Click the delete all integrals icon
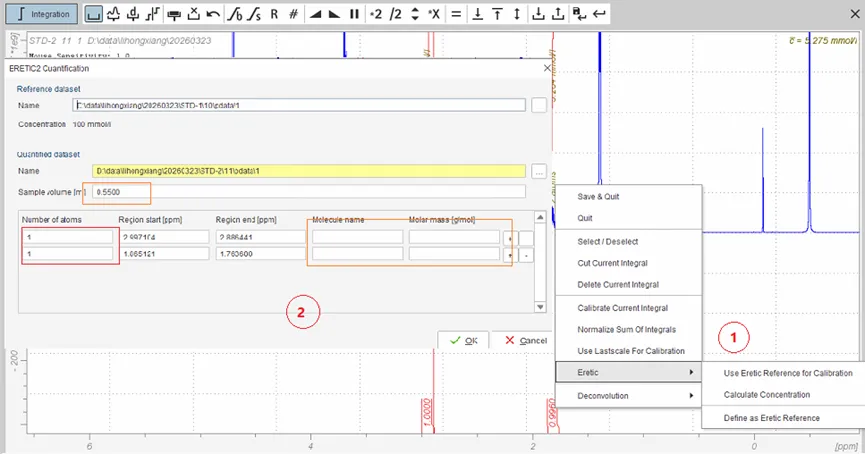 pyautogui.click(x=193, y=14)
